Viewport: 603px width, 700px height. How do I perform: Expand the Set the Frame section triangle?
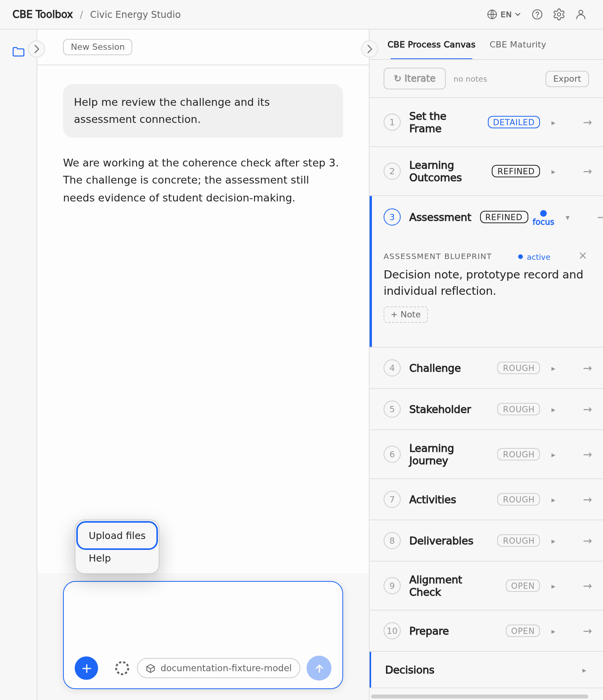click(553, 123)
